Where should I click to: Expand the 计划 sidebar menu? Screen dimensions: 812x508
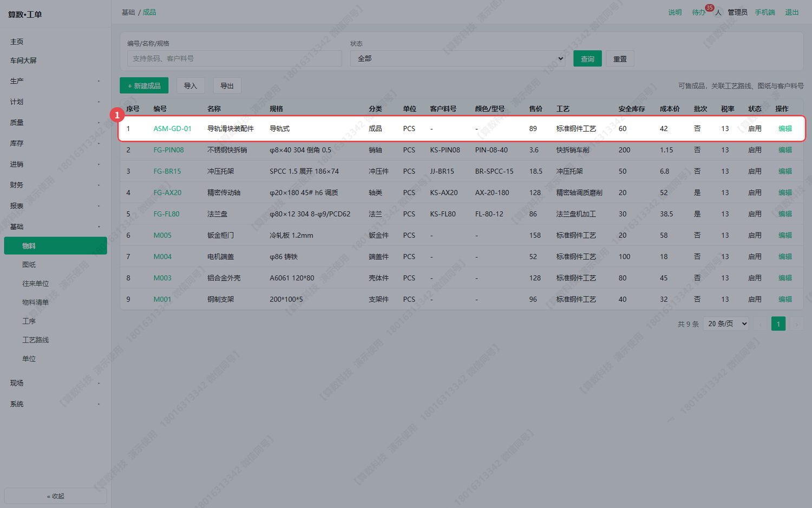(55, 102)
